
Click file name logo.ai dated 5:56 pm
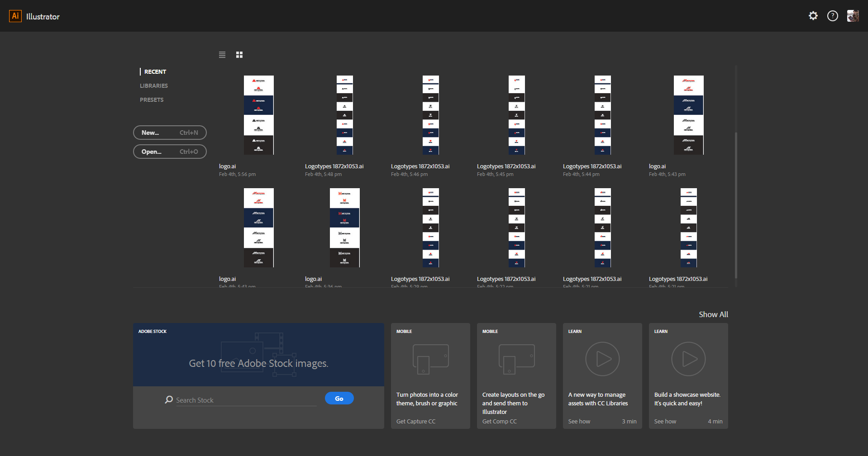pyautogui.click(x=227, y=166)
